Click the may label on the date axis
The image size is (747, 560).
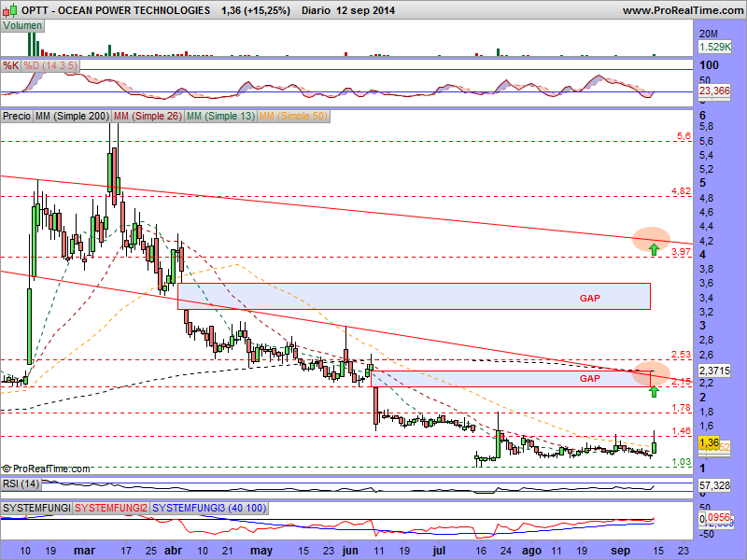click(x=261, y=551)
